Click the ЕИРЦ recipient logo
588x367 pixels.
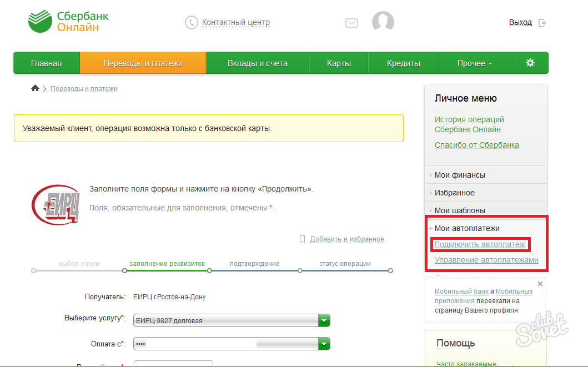coord(56,204)
